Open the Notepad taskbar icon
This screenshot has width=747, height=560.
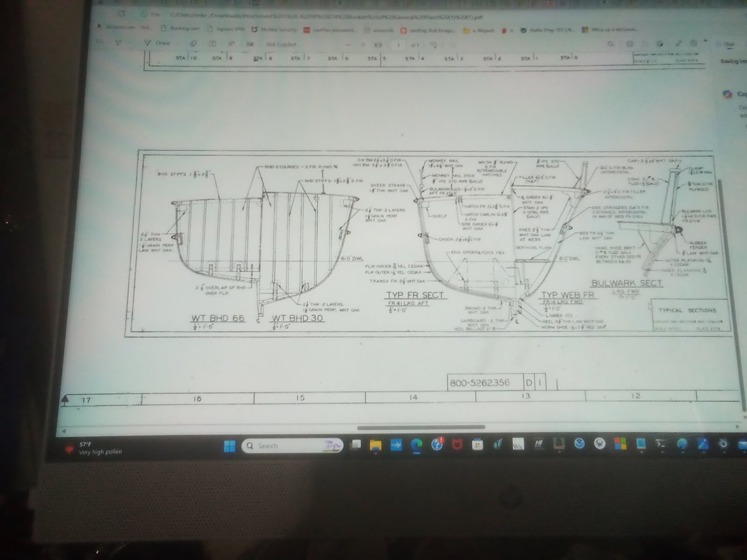pyautogui.click(x=641, y=443)
